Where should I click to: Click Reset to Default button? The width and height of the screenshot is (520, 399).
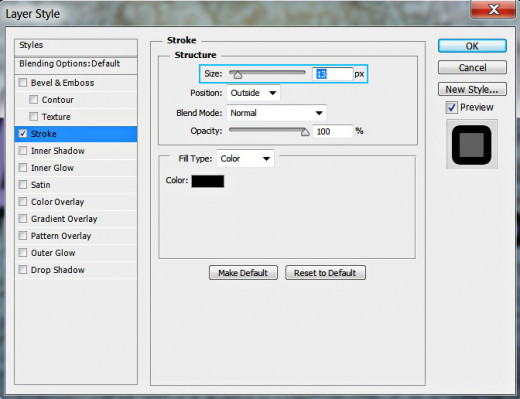coord(325,273)
